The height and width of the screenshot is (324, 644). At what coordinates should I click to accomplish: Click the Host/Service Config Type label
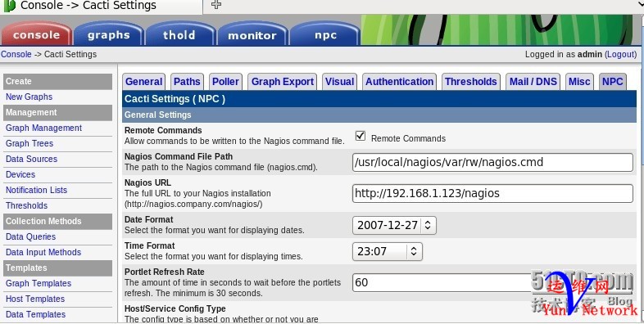pos(175,308)
